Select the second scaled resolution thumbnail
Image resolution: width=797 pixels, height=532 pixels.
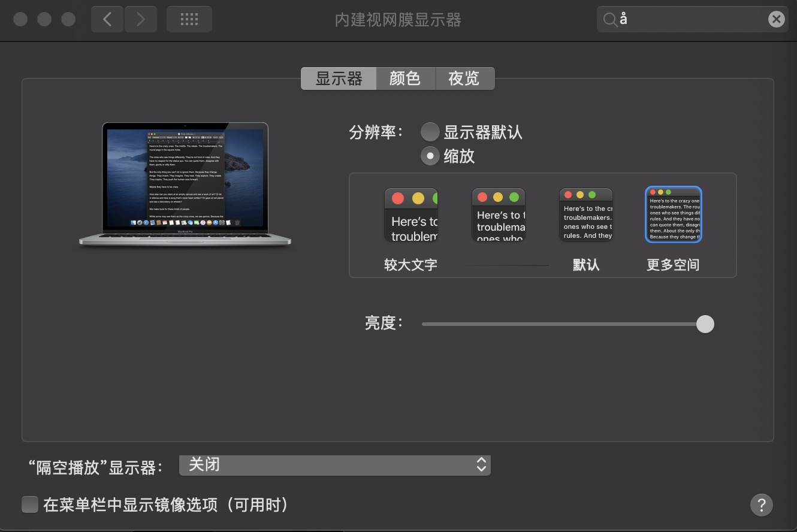(498, 215)
